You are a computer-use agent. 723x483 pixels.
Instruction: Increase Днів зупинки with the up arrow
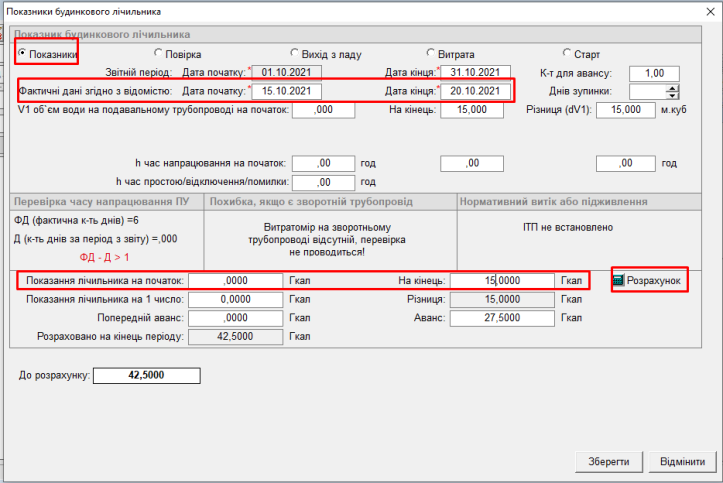pos(672,87)
